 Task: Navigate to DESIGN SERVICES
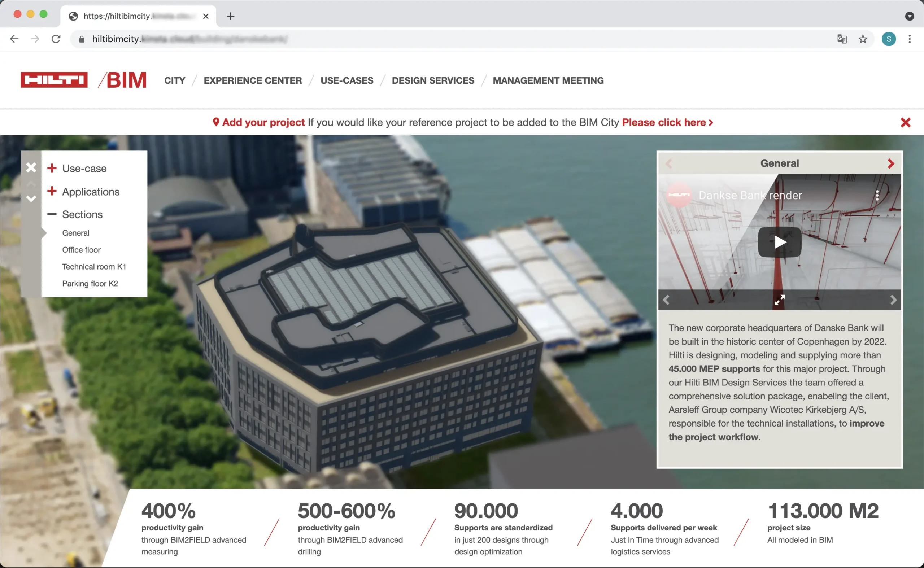(x=433, y=80)
